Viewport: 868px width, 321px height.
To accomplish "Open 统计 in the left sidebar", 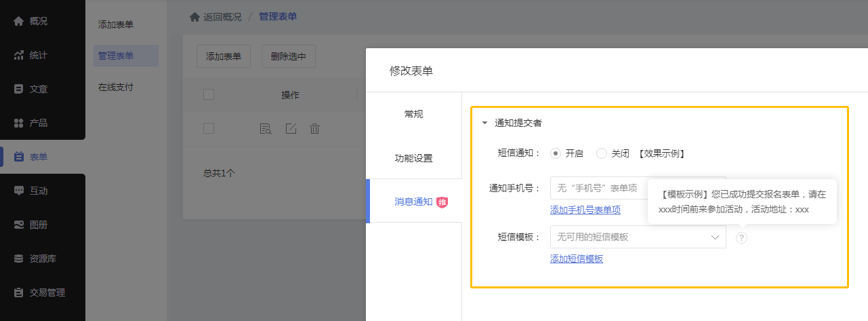I will click(x=38, y=55).
